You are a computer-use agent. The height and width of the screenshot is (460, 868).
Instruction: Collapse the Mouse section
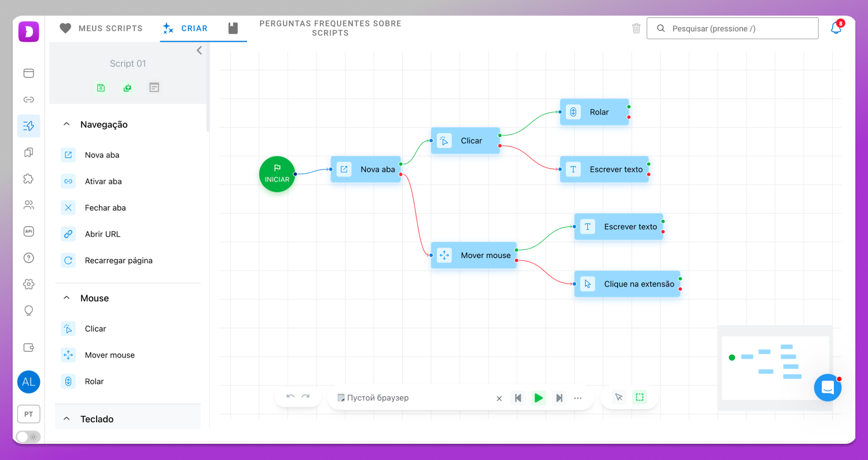click(x=67, y=298)
